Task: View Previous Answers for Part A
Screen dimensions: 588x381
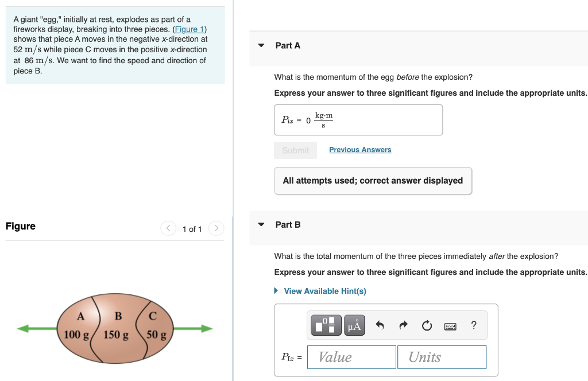Action: [x=359, y=149]
